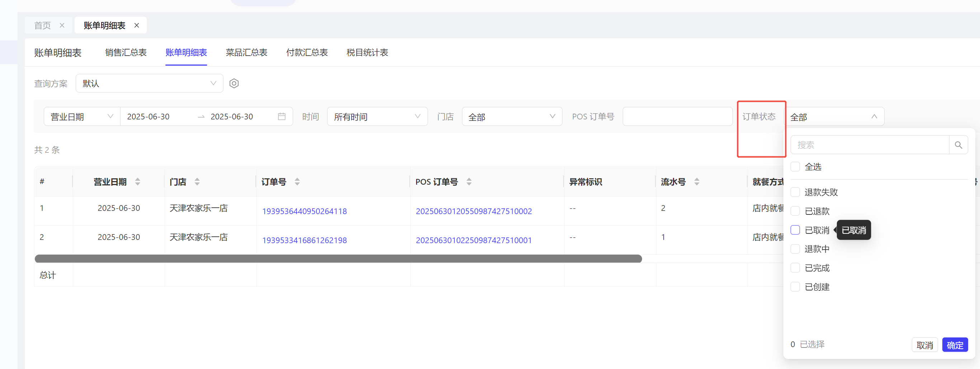This screenshot has width=980, height=369.
Task: Sort by 订单号 column sort icon
Action: click(x=297, y=182)
